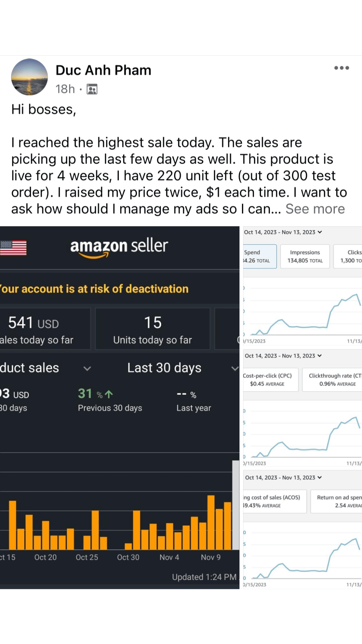This screenshot has width=362, height=644.
Task: Tap the US flag marketplace icon
Action: [13, 248]
